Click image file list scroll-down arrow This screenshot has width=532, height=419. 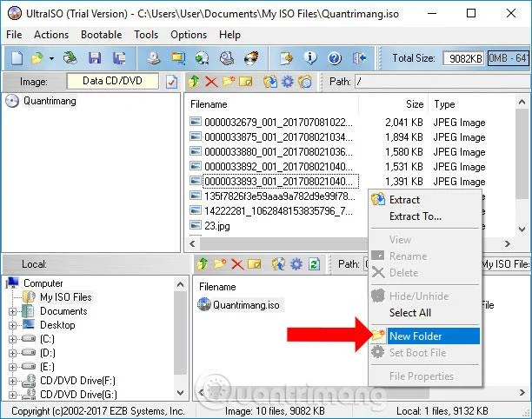click(522, 229)
